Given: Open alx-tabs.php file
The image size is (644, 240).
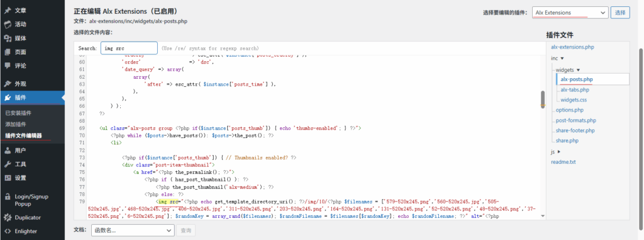Looking at the screenshot, I should (x=575, y=89).
